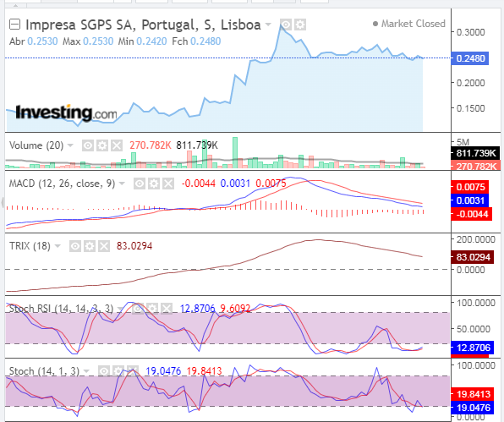Click the 83.0294 TRIX legend value
504x422 pixels.
pyautogui.click(x=134, y=246)
